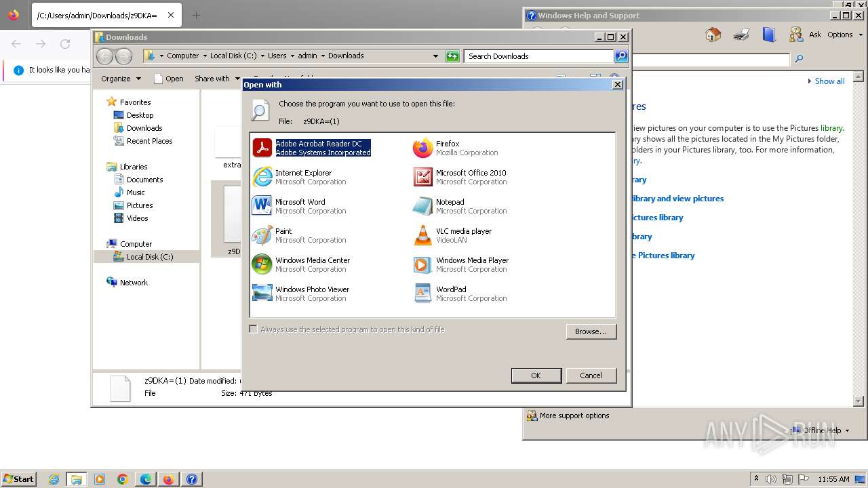
Task: Click Cancel button in Open with
Action: (591, 375)
